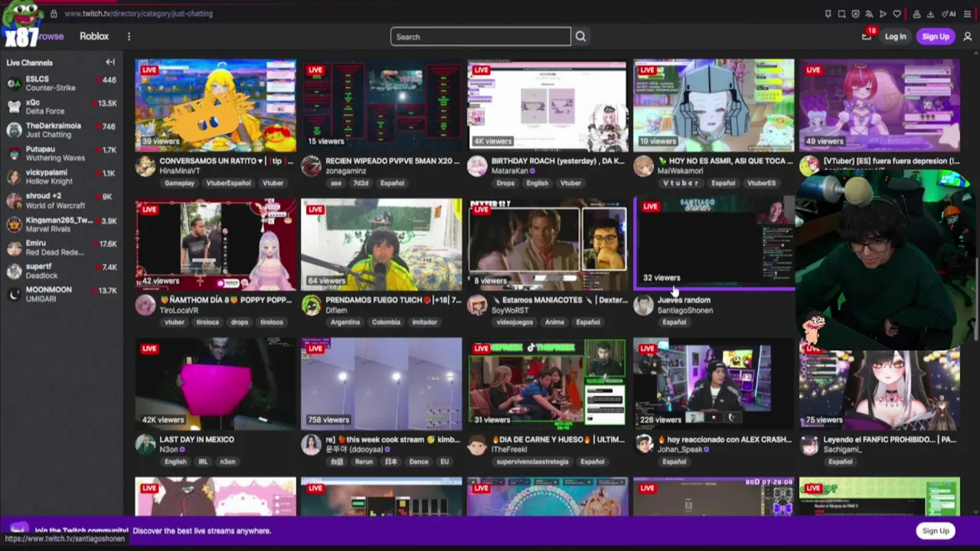Open the Roblox nav link
Screen dimensions: 980x551
(x=94, y=37)
